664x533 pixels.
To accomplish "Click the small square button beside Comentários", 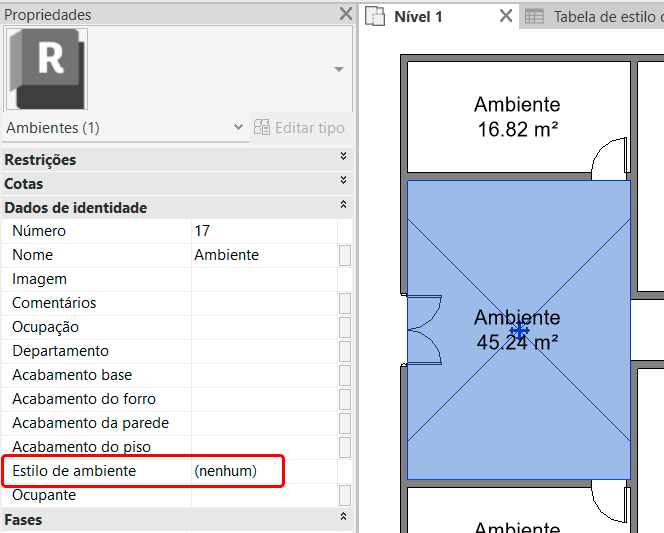I will pos(345,303).
